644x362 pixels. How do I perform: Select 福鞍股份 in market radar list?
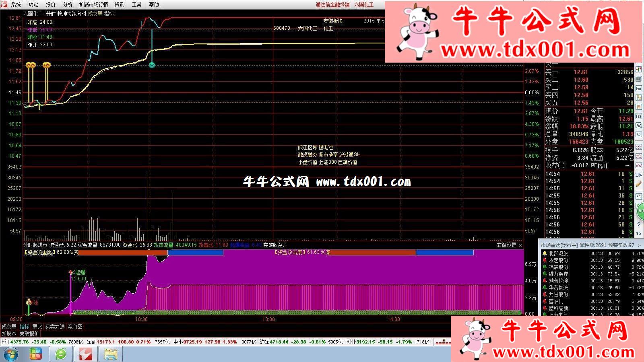click(x=558, y=267)
